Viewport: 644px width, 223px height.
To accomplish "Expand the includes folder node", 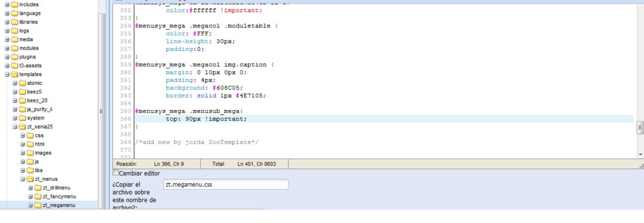I will tap(7, 5).
